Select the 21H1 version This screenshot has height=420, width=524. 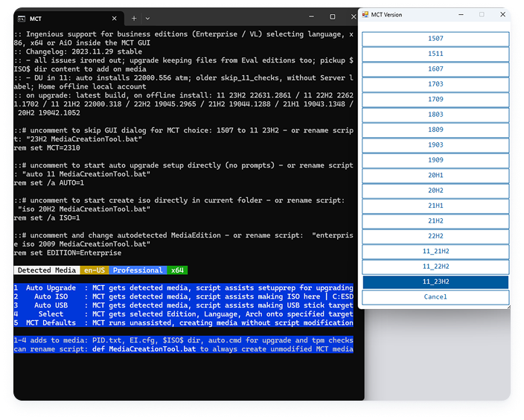click(x=435, y=206)
